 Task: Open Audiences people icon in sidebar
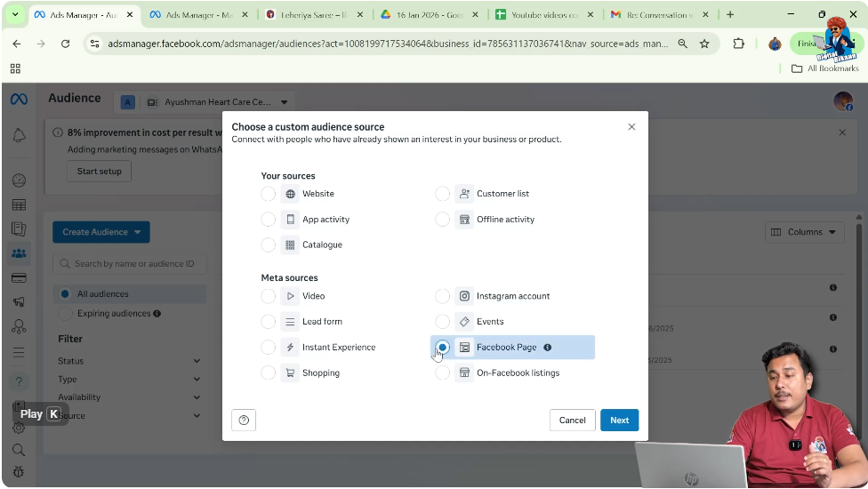coord(19,253)
